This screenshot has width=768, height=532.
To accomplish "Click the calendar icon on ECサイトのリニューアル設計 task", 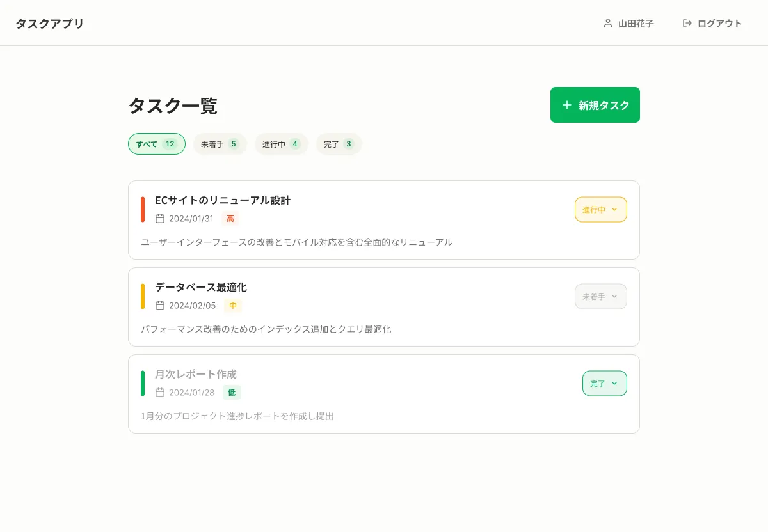I will click(x=160, y=218).
